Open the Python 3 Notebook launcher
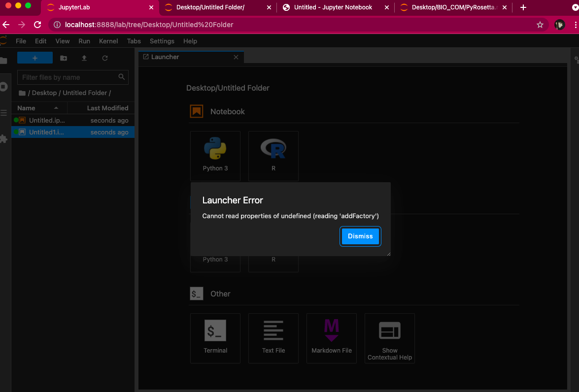This screenshot has width=579, height=392. (x=215, y=156)
